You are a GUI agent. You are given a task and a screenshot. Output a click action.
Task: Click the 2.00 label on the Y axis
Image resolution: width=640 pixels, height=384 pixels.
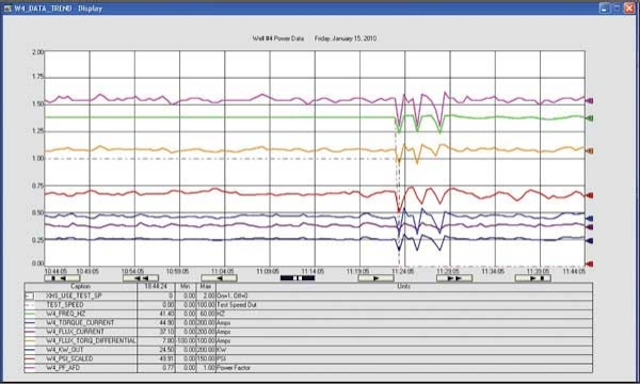tap(38, 52)
